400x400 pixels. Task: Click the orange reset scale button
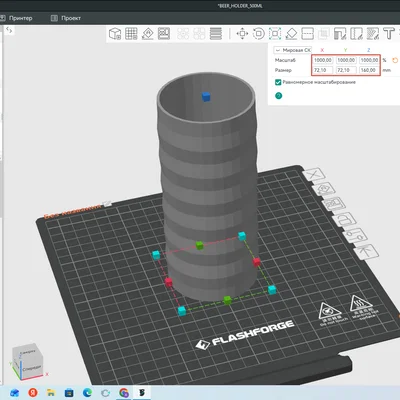pos(395,60)
